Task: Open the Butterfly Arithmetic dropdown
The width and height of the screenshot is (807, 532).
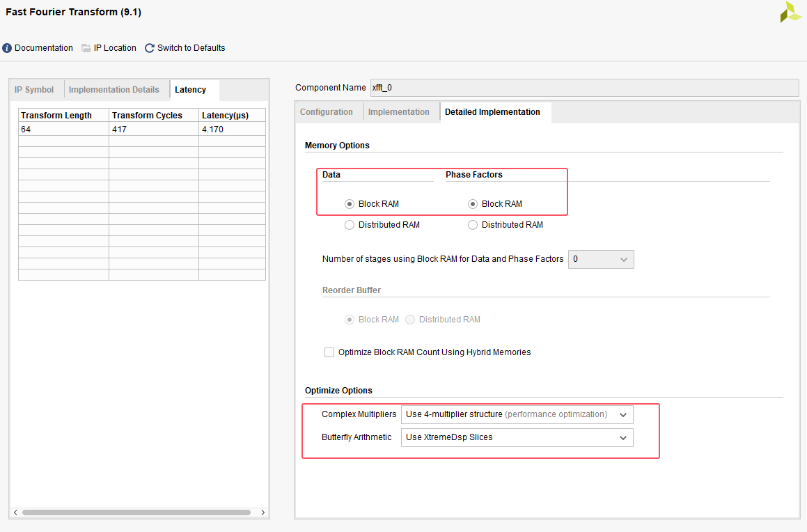Action: click(517, 438)
